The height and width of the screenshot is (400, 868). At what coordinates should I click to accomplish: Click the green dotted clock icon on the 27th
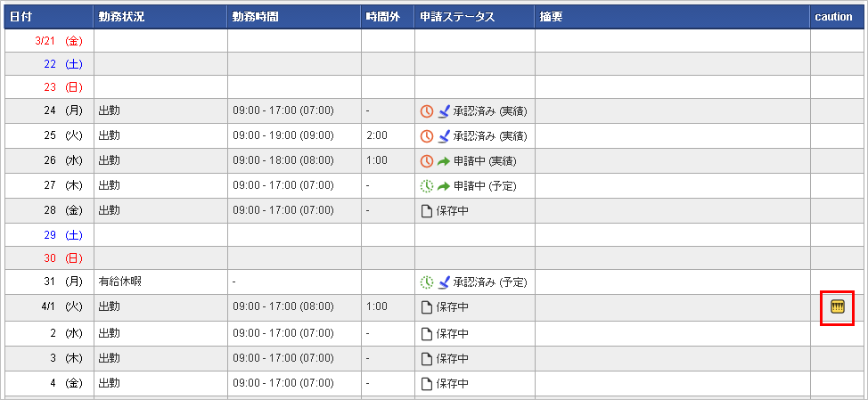click(426, 186)
